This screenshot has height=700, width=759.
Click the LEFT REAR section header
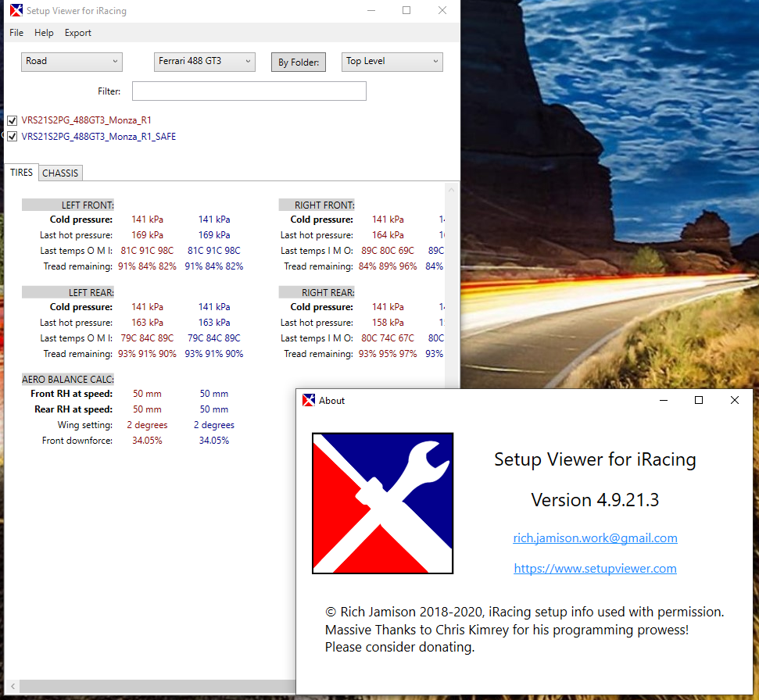click(68, 293)
